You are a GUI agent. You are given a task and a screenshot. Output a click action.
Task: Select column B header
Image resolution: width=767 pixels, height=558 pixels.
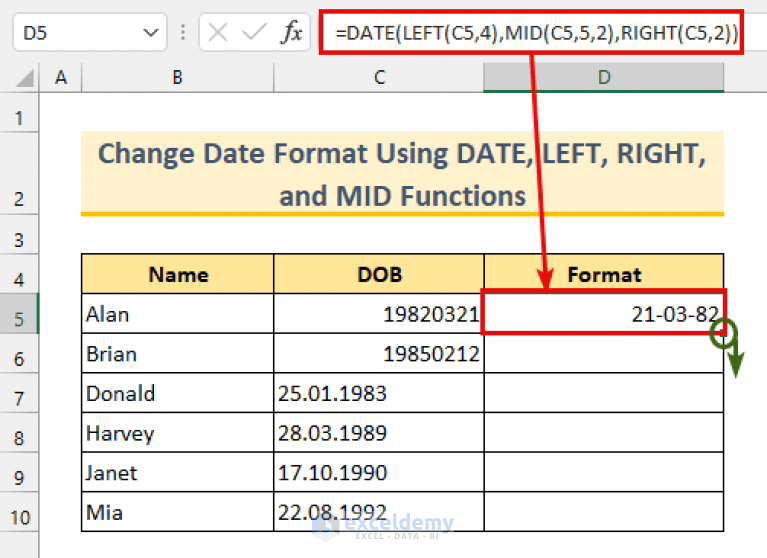click(x=178, y=77)
